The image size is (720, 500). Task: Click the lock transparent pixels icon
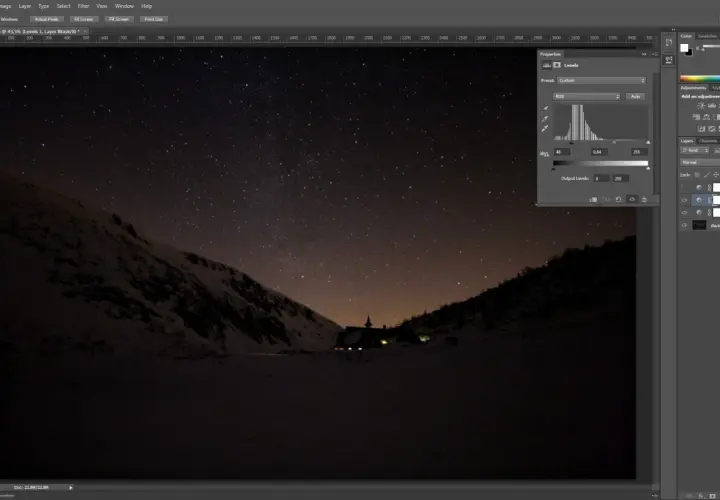697,175
